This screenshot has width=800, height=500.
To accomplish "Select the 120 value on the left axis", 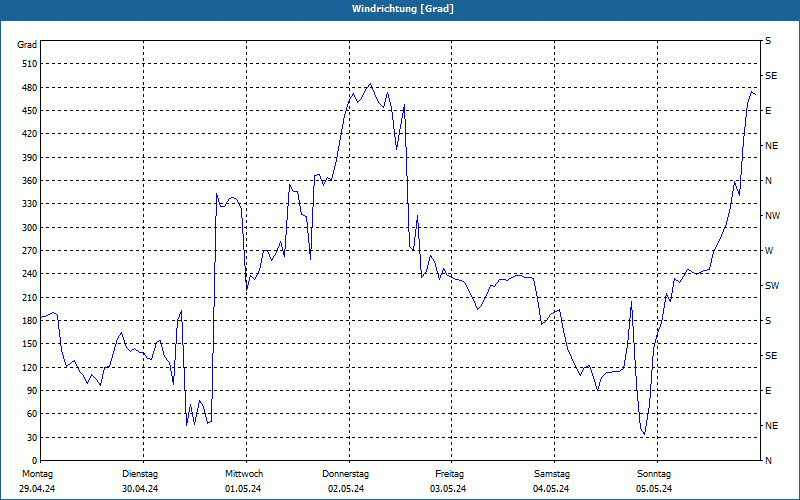I will pyautogui.click(x=30, y=367).
